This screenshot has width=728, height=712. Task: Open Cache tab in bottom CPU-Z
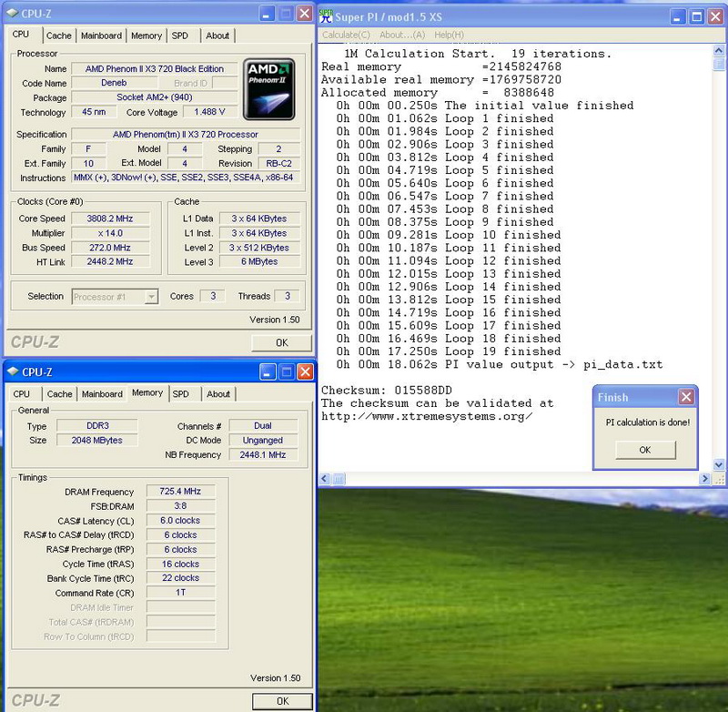59,394
